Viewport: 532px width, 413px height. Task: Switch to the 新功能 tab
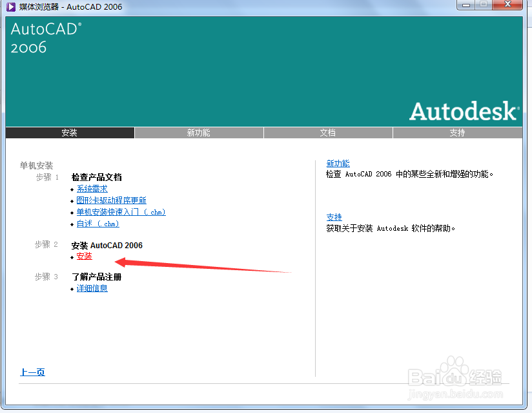[x=199, y=132]
